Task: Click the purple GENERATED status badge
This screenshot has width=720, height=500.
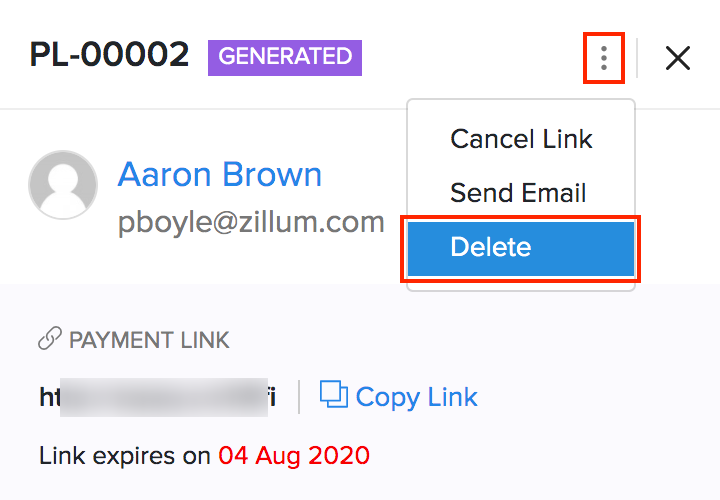Action: (x=285, y=57)
